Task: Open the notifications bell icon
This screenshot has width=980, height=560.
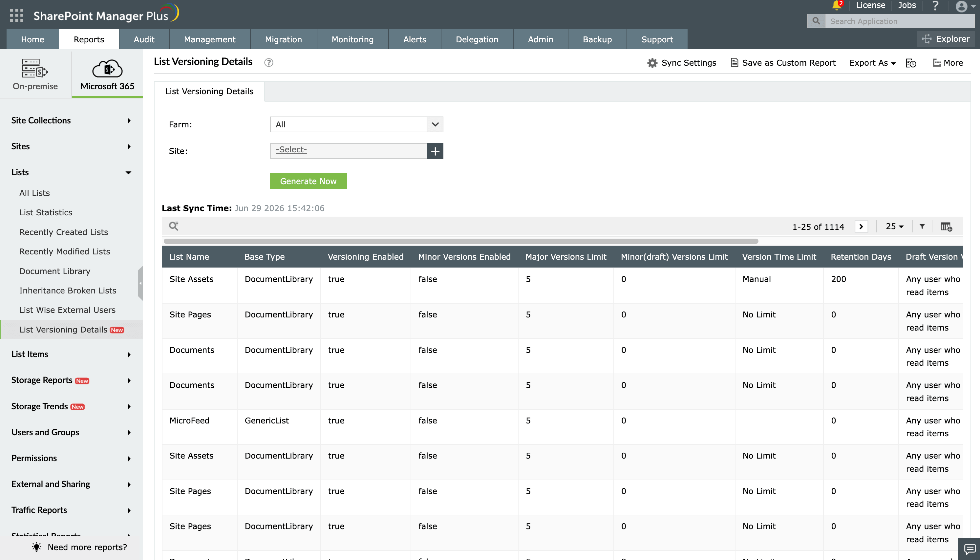Action: (x=837, y=5)
